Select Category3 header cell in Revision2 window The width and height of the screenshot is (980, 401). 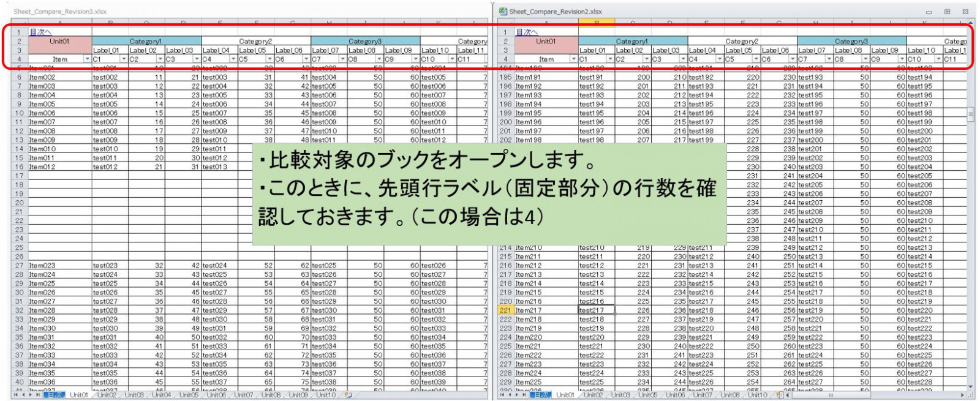coord(851,41)
